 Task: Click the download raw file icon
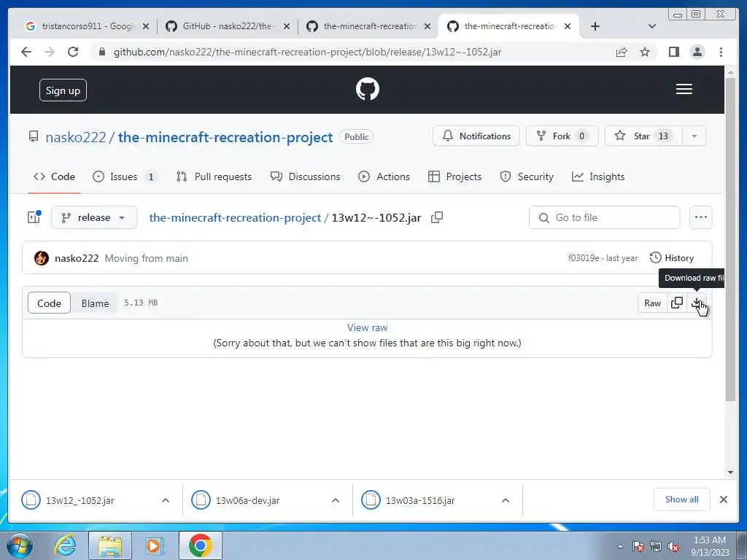click(697, 303)
